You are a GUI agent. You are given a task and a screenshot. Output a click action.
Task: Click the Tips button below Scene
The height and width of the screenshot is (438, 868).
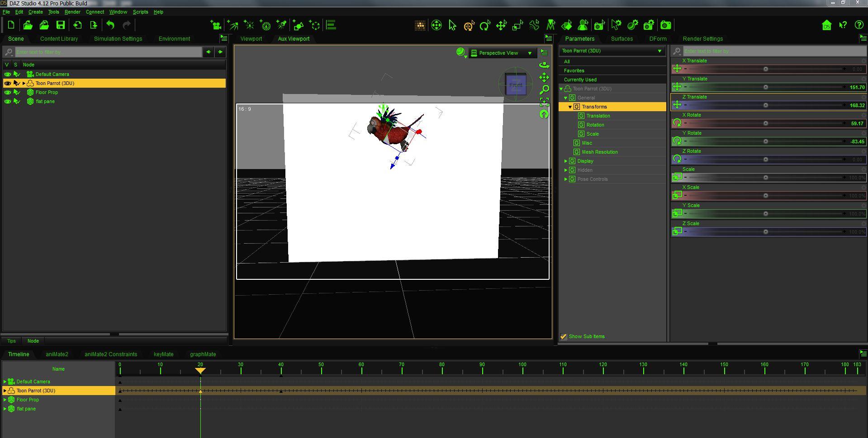[11, 341]
